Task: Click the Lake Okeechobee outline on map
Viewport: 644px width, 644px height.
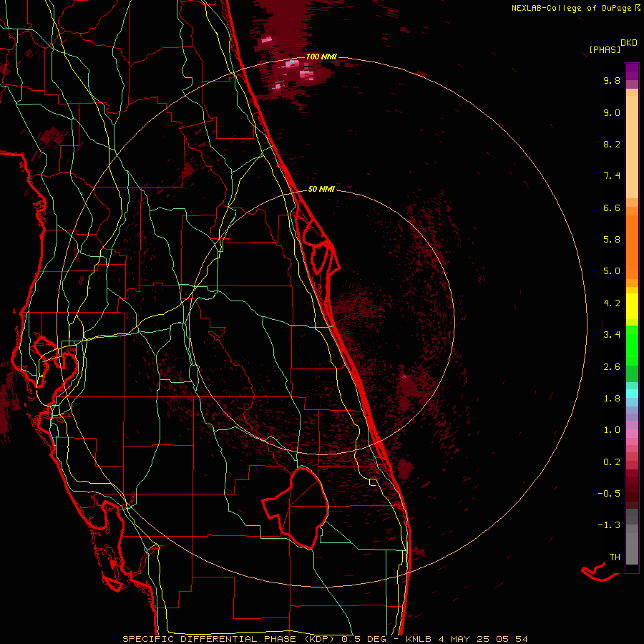Action: tap(297, 508)
